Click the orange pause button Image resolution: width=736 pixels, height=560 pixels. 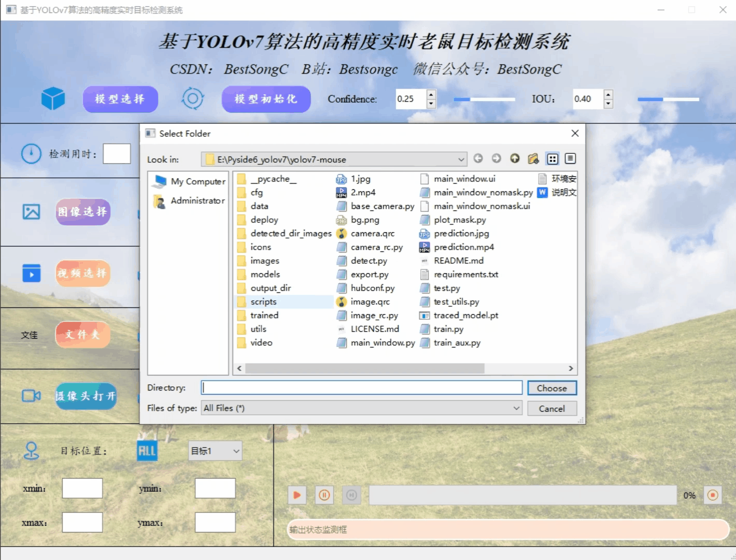click(x=324, y=495)
